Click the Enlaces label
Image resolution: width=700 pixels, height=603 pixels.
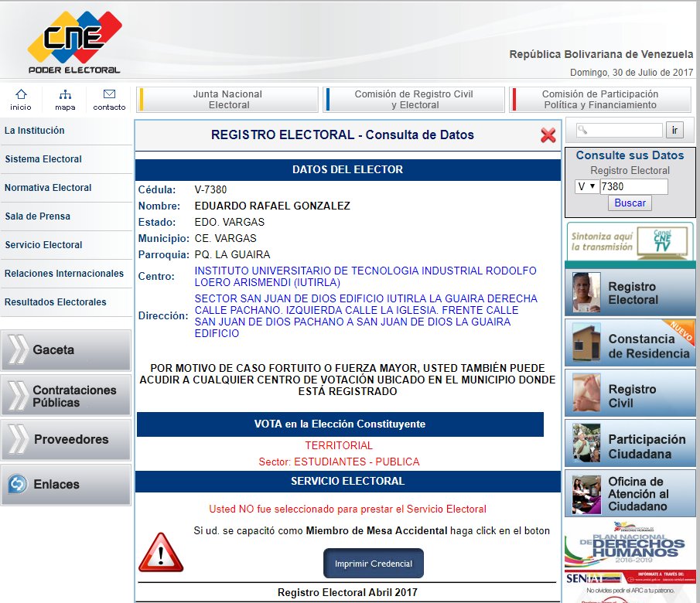pyautogui.click(x=56, y=484)
